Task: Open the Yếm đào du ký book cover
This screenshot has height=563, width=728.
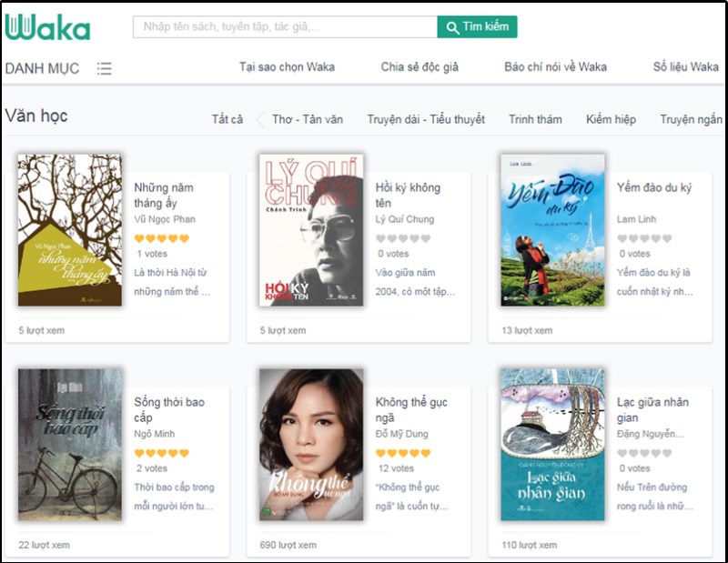Action: [x=552, y=230]
